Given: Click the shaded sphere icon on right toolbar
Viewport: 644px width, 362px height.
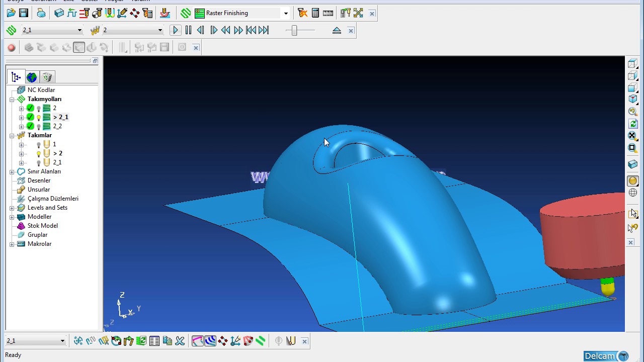Looking at the screenshot, I should [x=633, y=180].
